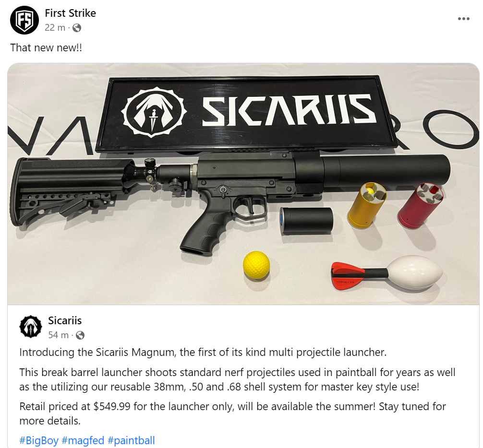Click the Sicariis page name

tap(65, 320)
